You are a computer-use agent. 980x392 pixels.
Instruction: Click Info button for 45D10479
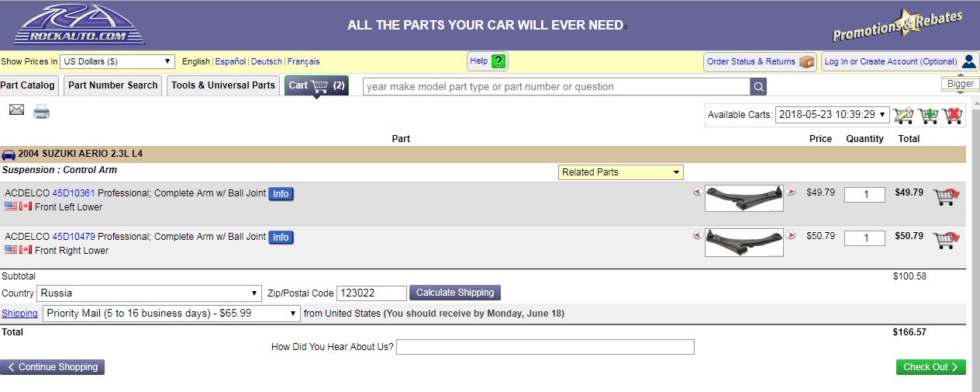click(x=281, y=238)
